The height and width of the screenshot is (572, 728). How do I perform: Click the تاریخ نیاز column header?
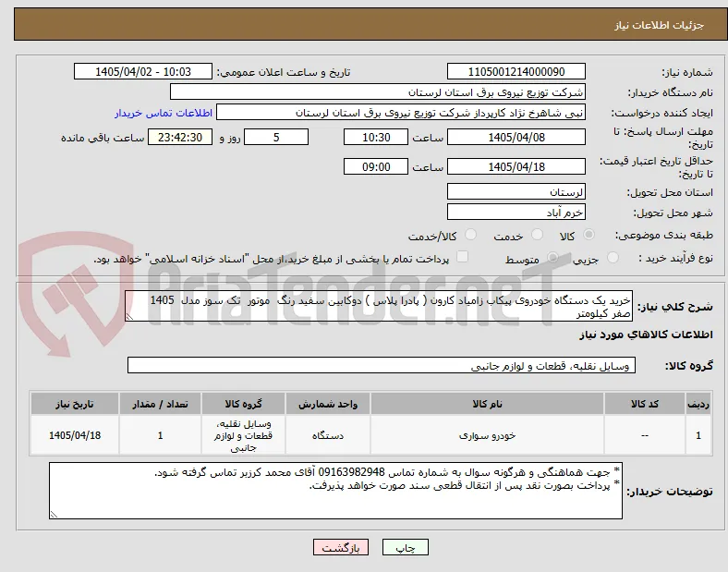pyautogui.click(x=75, y=404)
